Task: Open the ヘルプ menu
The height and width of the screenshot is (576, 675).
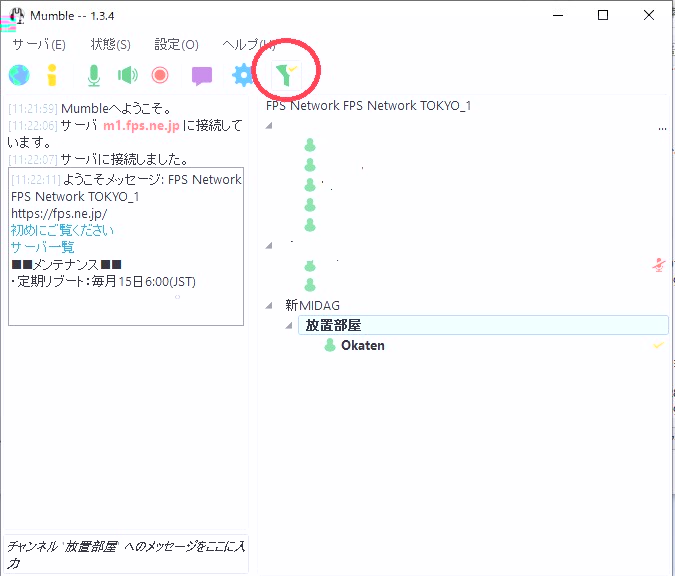Action: pyautogui.click(x=248, y=44)
